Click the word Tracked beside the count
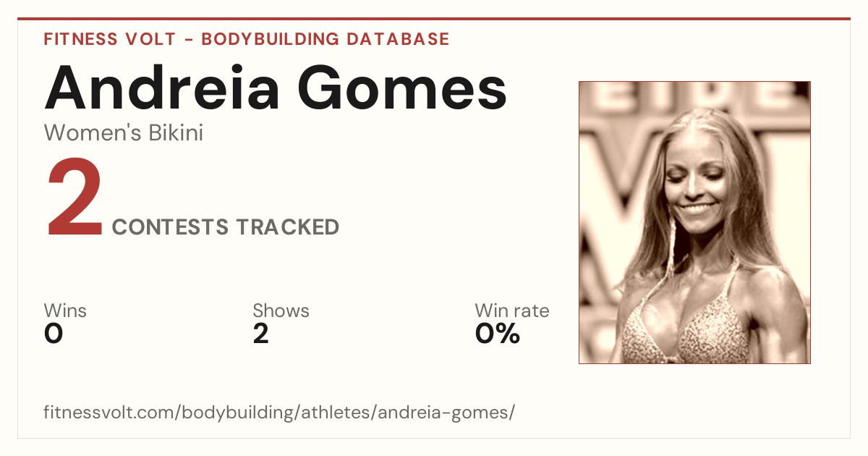868x456 pixels. coord(289,227)
